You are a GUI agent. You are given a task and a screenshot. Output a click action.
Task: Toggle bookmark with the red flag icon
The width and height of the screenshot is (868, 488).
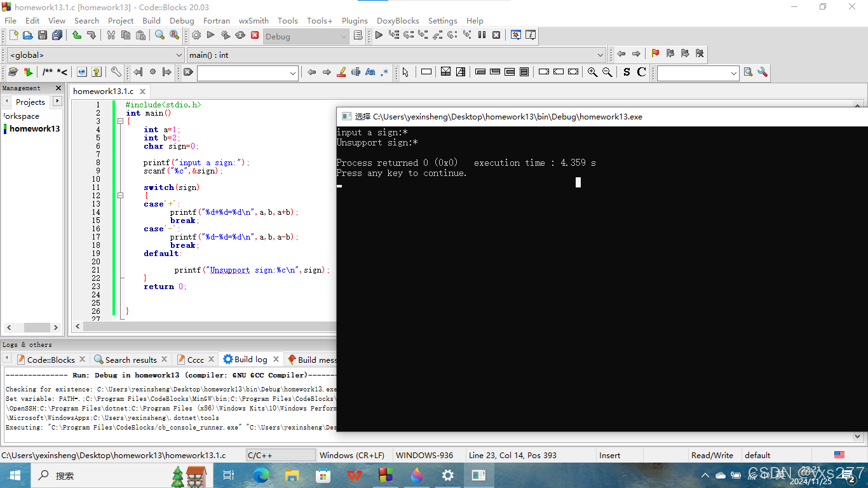(655, 54)
